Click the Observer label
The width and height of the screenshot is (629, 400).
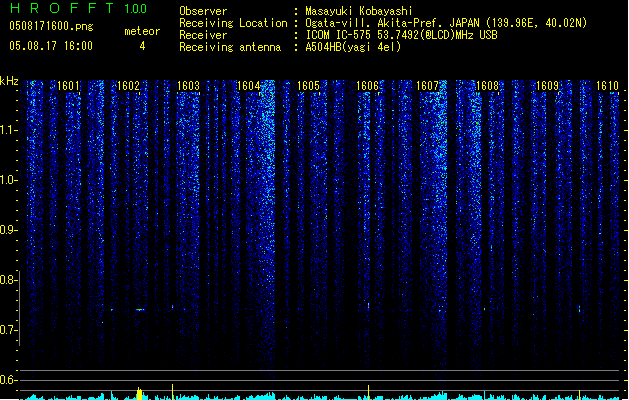[x=203, y=11]
